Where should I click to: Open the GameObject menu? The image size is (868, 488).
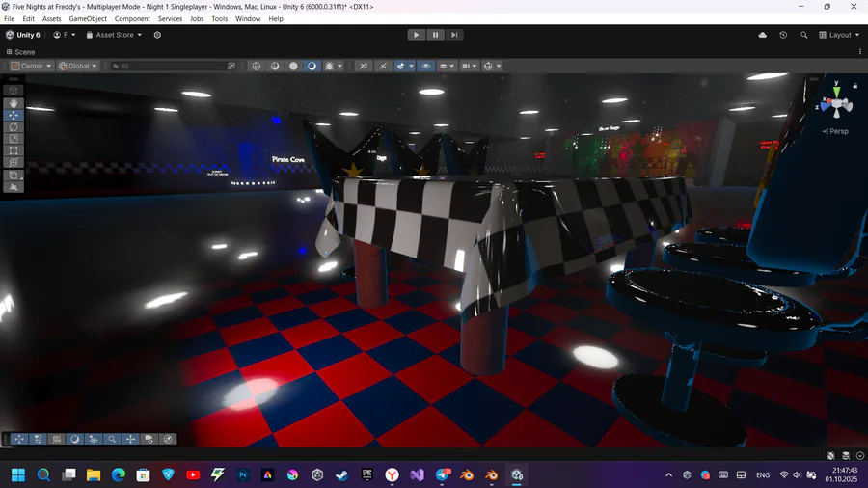click(x=88, y=19)
